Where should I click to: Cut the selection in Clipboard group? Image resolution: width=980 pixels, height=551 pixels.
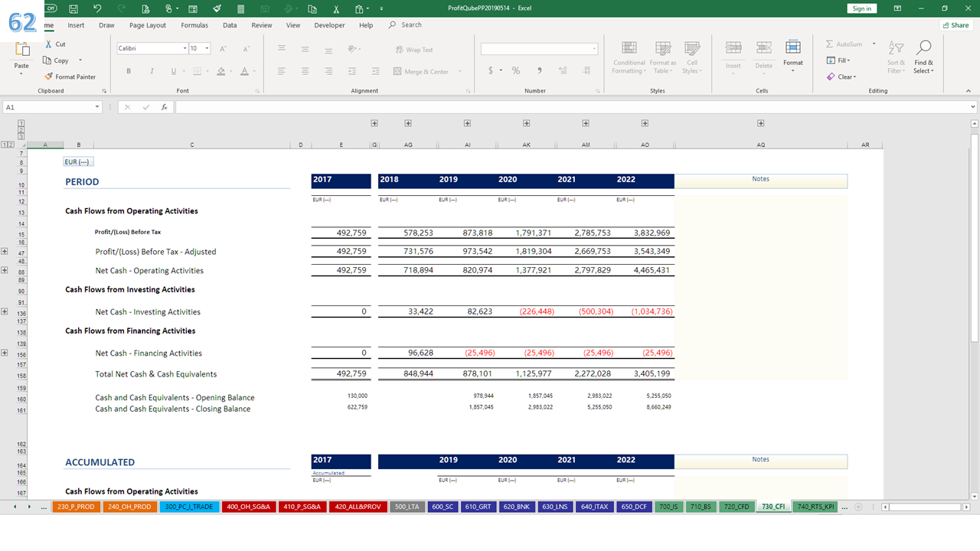[55, 44]
